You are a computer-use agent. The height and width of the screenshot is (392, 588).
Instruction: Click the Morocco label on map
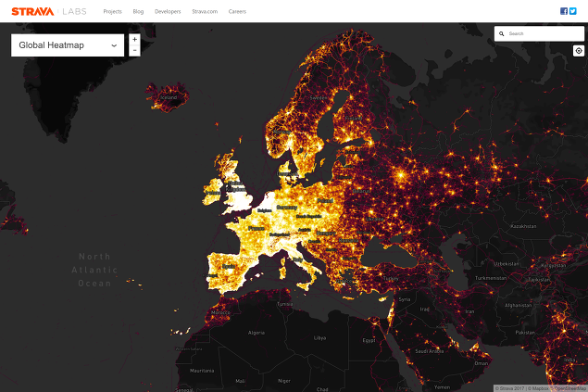pos(220,312)
